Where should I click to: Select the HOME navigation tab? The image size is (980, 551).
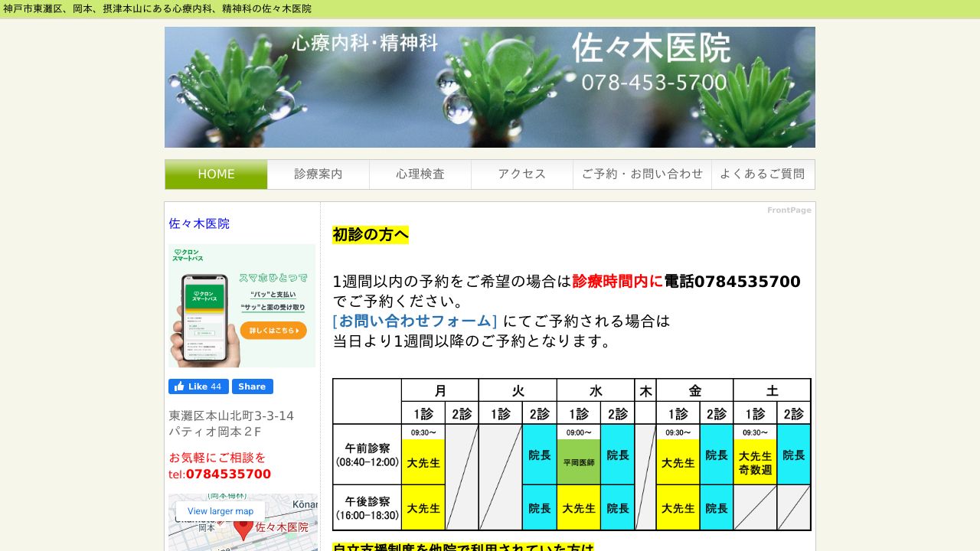(216, 174)
